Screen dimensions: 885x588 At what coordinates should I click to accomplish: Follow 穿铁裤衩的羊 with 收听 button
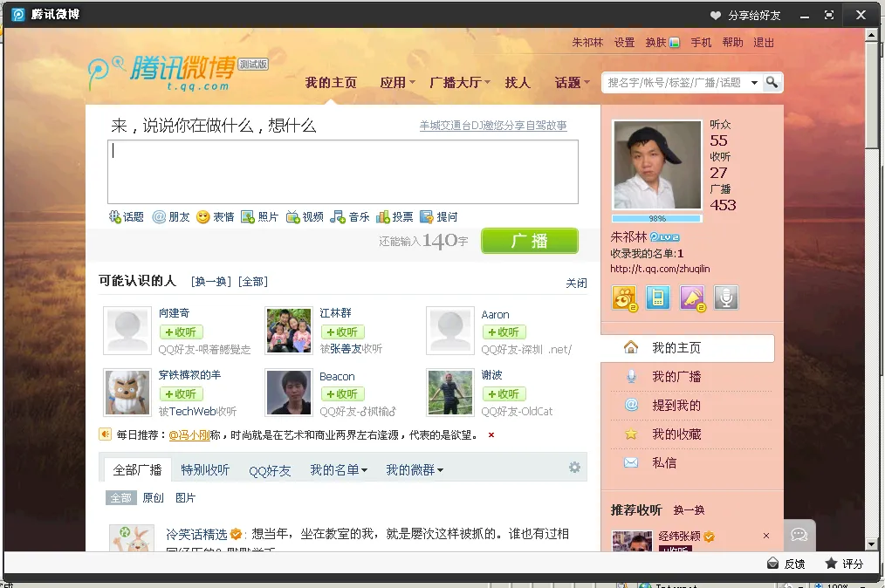181,393
